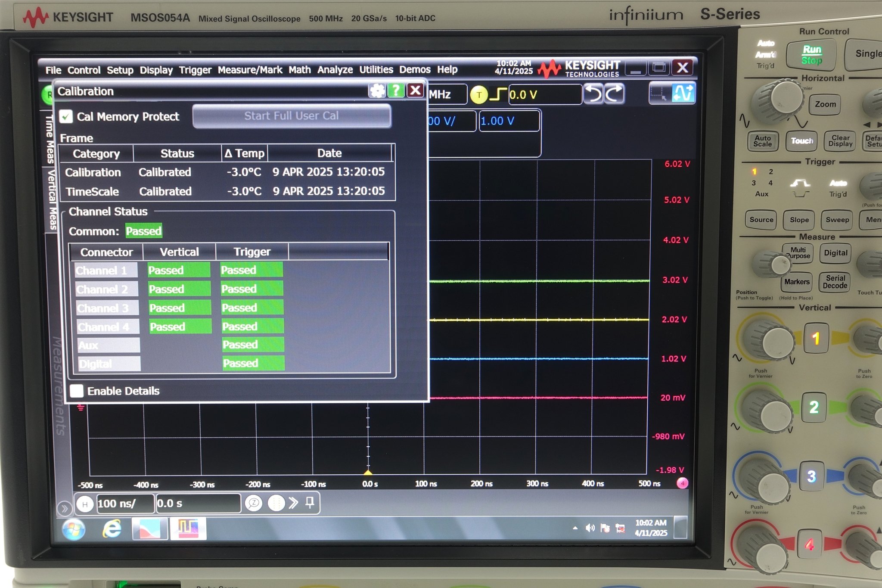Open Calibration dialog settings gear

coord(377,91)
